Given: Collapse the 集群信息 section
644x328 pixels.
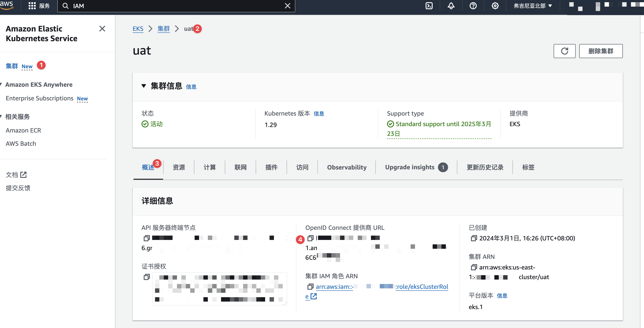Looking at the screenshot, I should 143,86.
